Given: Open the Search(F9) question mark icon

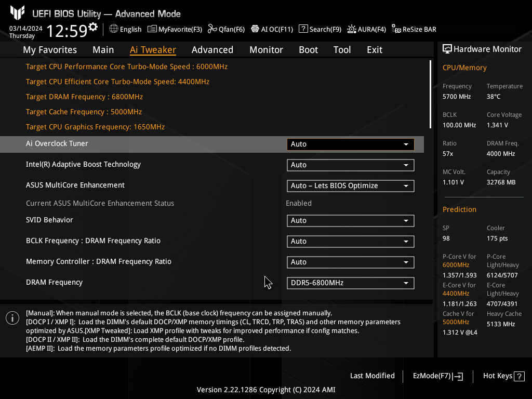Looking at the screenshot, I should click(303, 29).
